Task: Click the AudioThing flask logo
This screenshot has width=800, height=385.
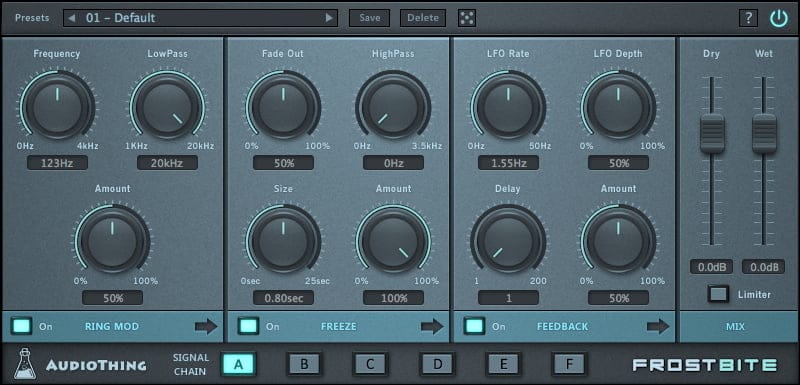Action: [25, 364]
